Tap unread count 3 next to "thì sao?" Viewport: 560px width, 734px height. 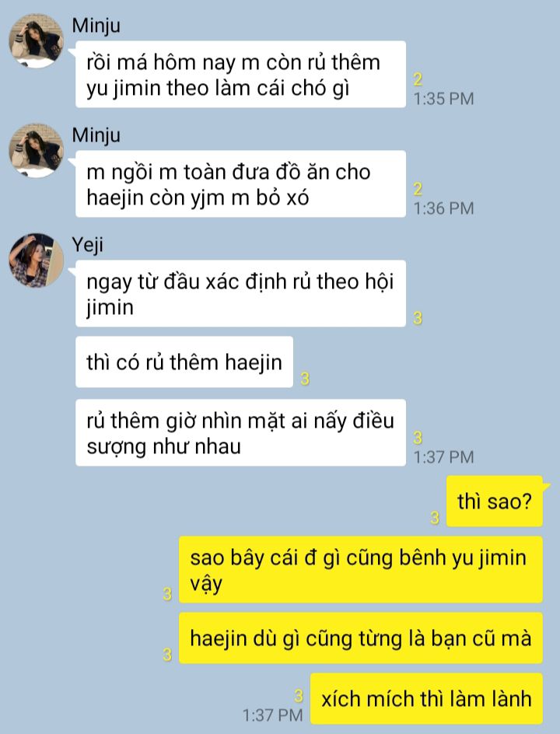pos(435,518)
